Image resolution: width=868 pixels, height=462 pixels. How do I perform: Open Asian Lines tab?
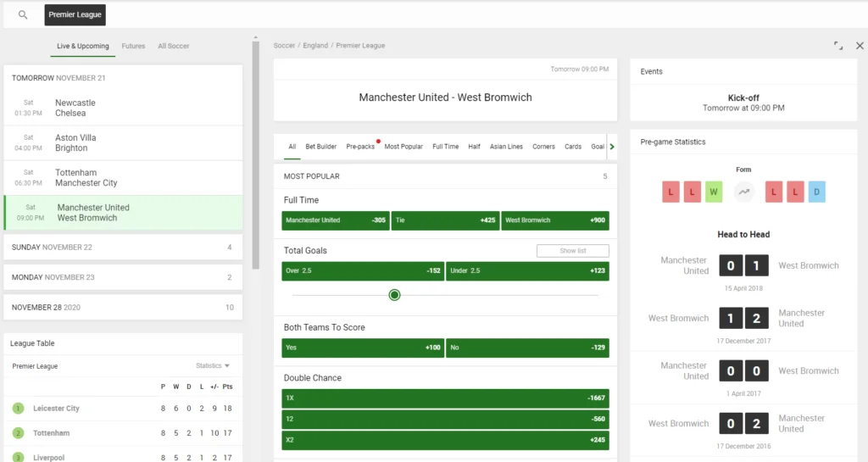(506, 147)
